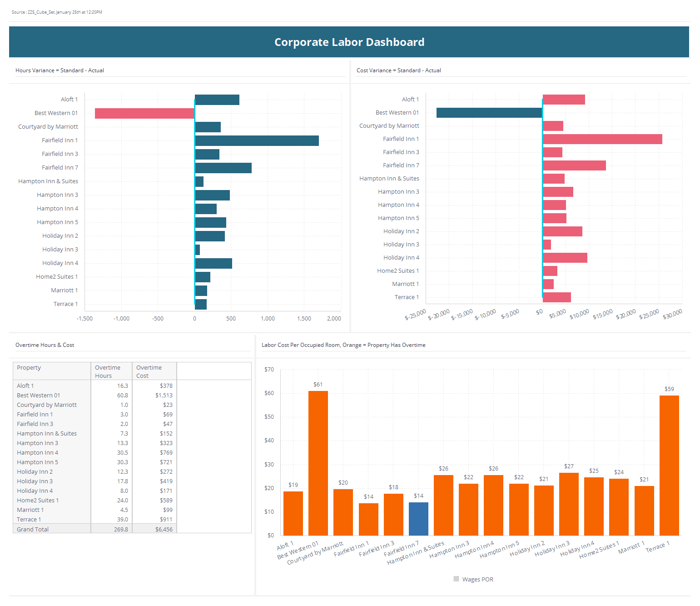
Task: Select the Fairfield Inn 1 bar in Hours Variance
Action: (257, 140)
